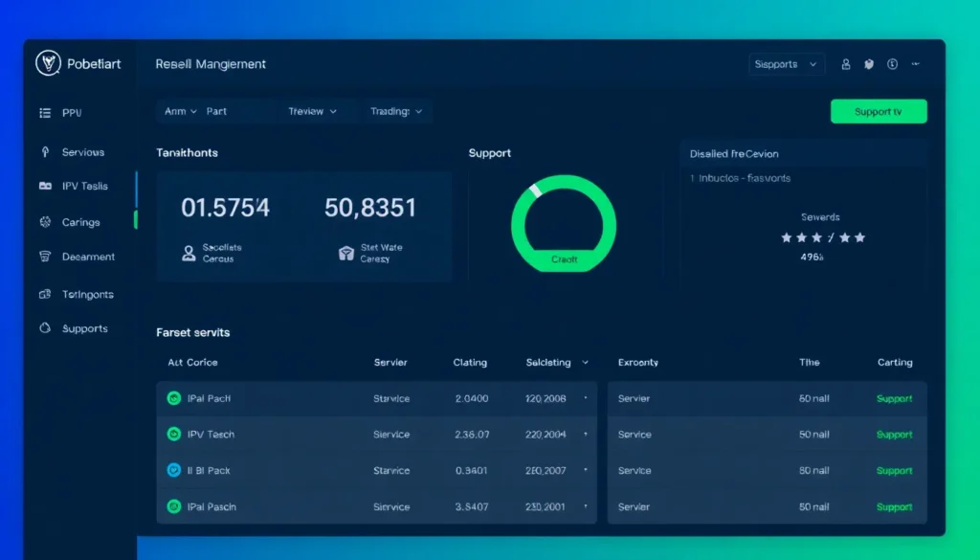Viewport: 980px width, 560px height.
Task: Click the Carings gear icon
Action: pos(45,222)
